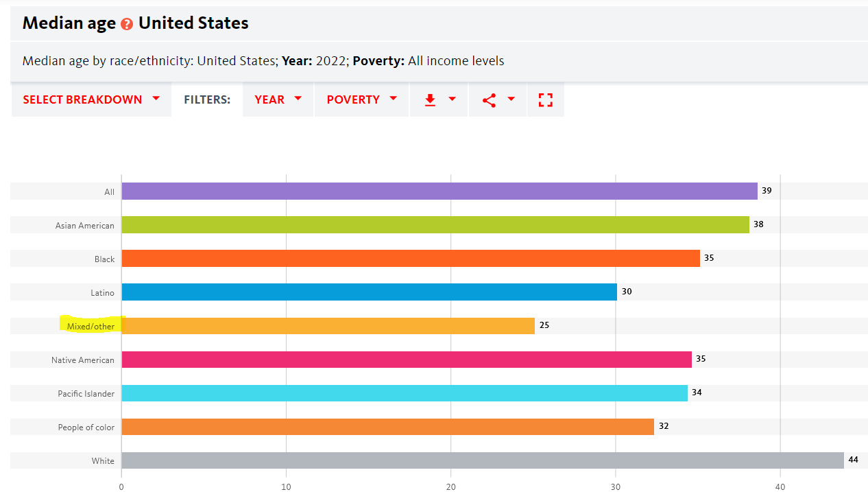The width and height of the screenshot is (868, 492).
Task: Click the value 32 beside People of color bar
Action: [x=664, y=426]
